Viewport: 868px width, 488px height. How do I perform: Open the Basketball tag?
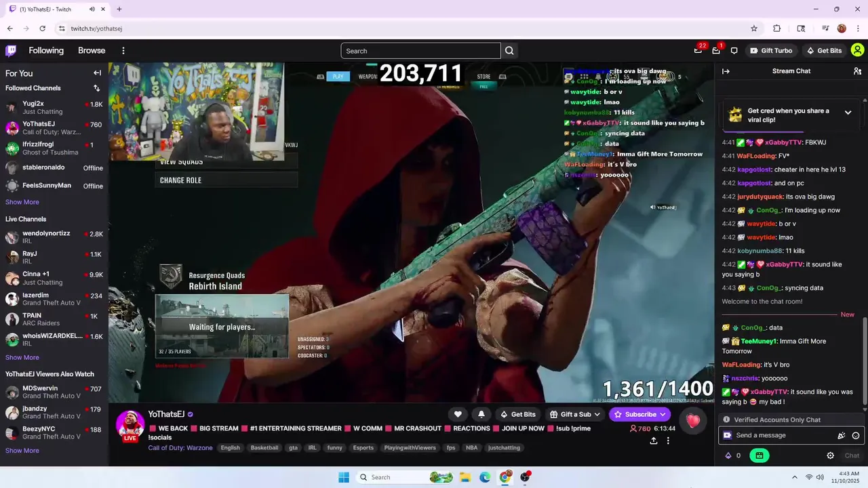[264, 448]
